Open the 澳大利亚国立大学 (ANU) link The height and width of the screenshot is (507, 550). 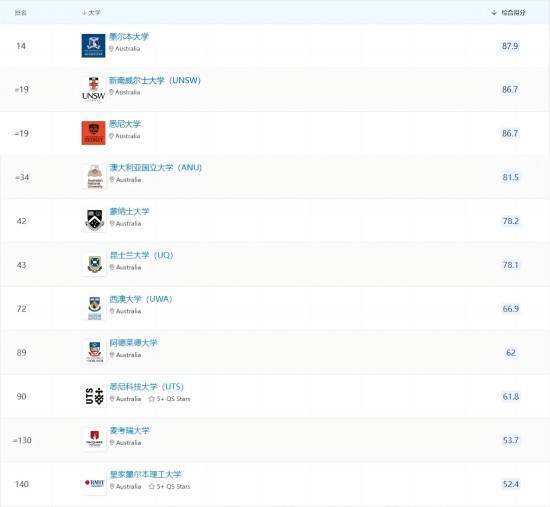[x=156, y=167]
